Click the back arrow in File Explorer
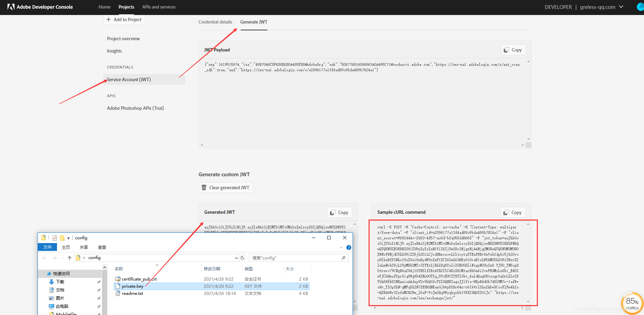 coord(44,258)
